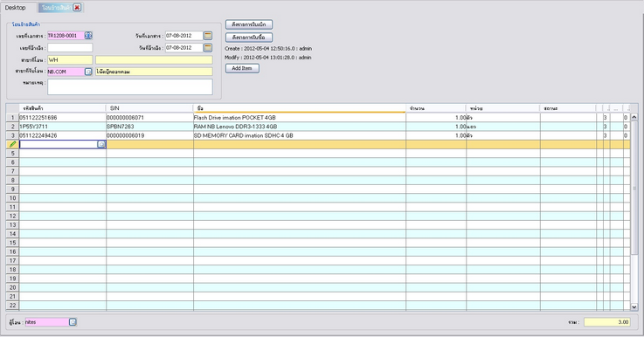Open the lookup beside the nites field

click(x=73, y=322)
